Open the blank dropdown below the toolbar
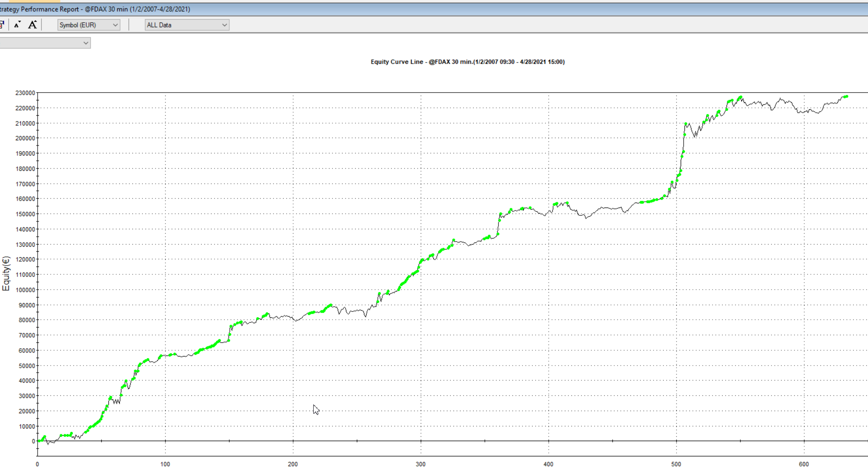Screen dimensions: 868x470 pos(45,43)
